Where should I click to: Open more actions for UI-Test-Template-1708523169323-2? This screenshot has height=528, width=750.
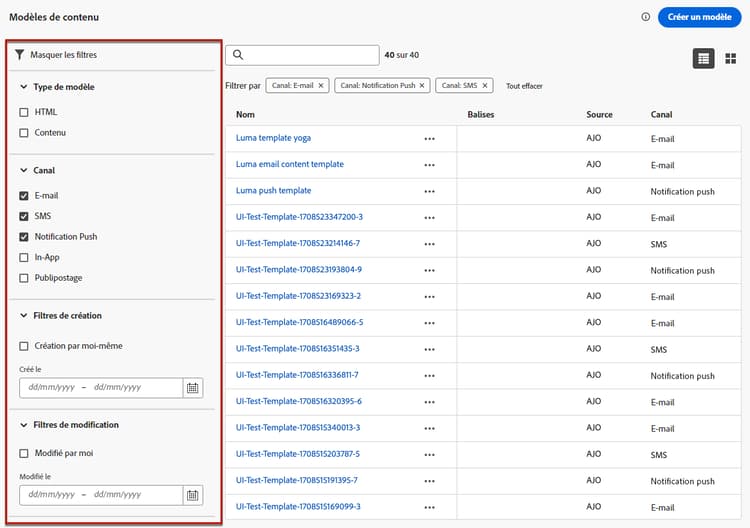pyautogui.click(x=430, y=297)
